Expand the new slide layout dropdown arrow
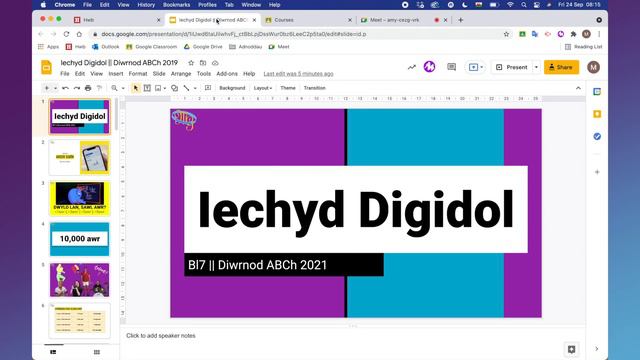This screenshot has width=640, height=360. tap(56, 88)
